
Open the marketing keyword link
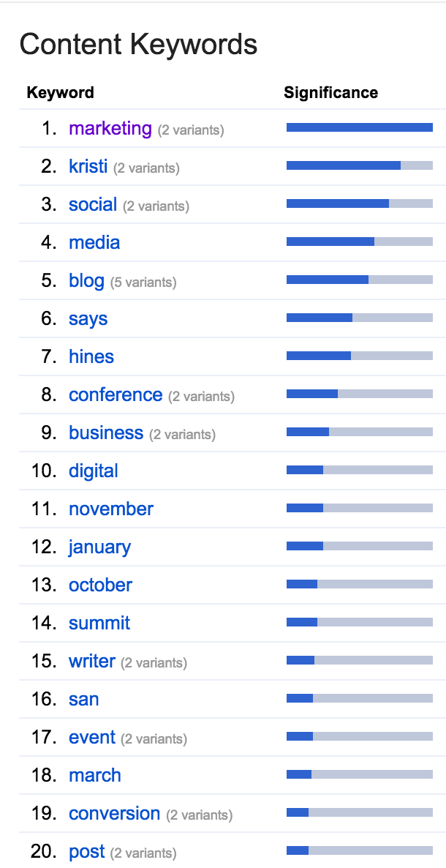point(110,128)
